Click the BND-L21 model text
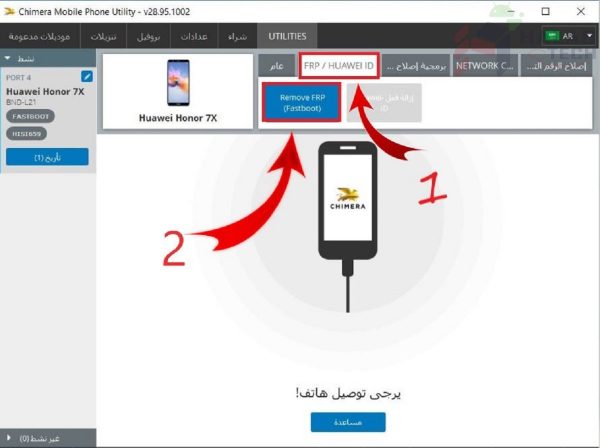The image size is (600, 448). click(x=21, y=102)
